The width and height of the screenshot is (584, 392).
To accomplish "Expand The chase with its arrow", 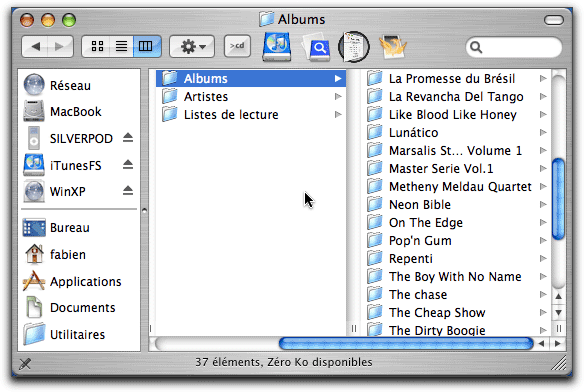I will pos(543,294).
